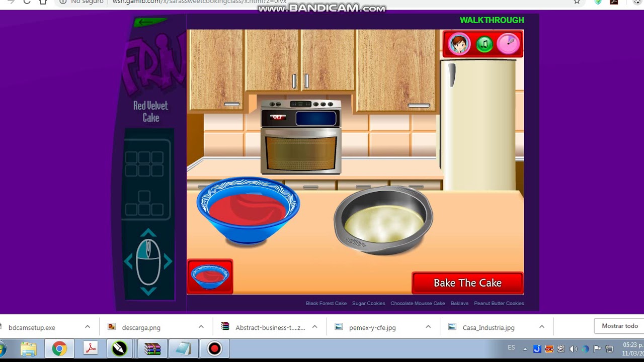Screen dimensions: 644x362
Task: Click the red batter bowl thumbnail icon
Action: [x=210, y=276]
